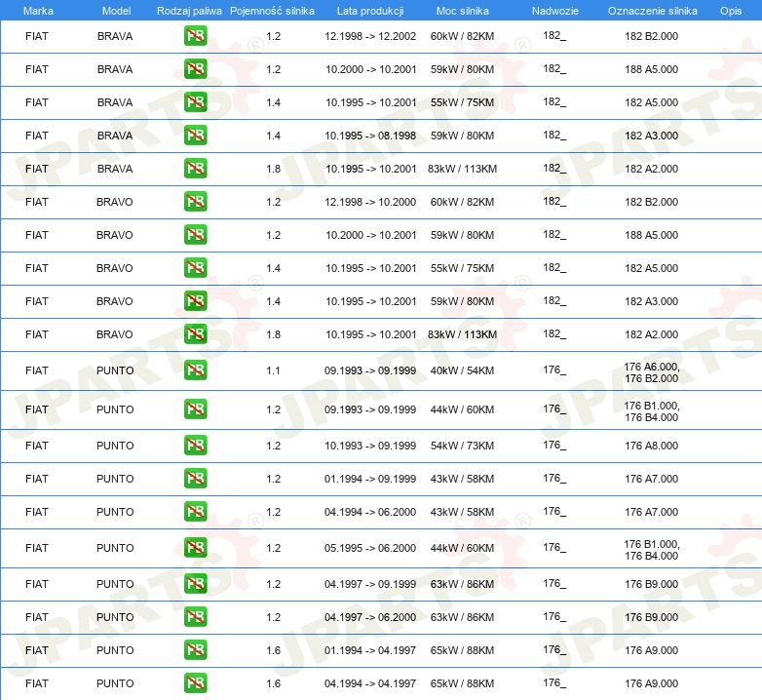This screenshot has height=700, width=762.
Task: Click the fuel icon in the BRAVA 10.1995 -> 08.1998 row
Action: 195,136
